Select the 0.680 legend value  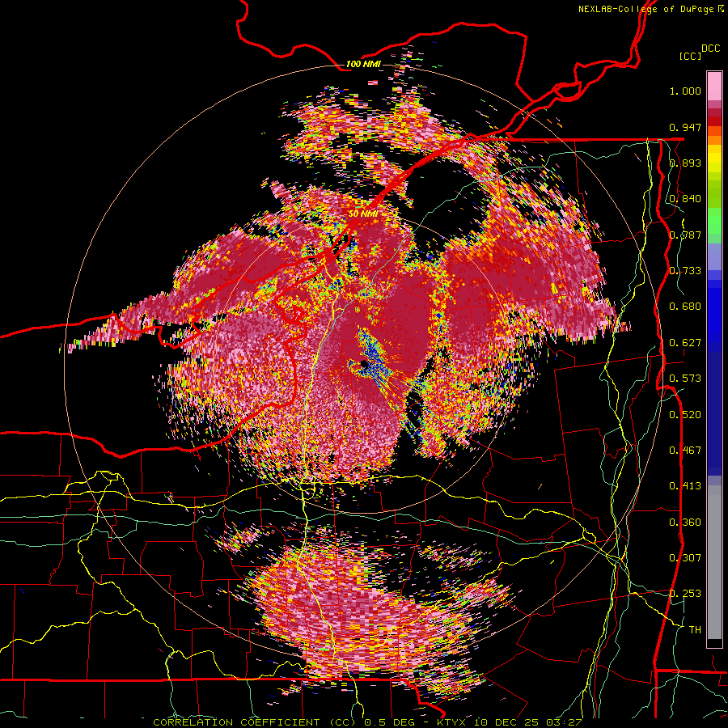pyautogui.click(x=685, y=307)
